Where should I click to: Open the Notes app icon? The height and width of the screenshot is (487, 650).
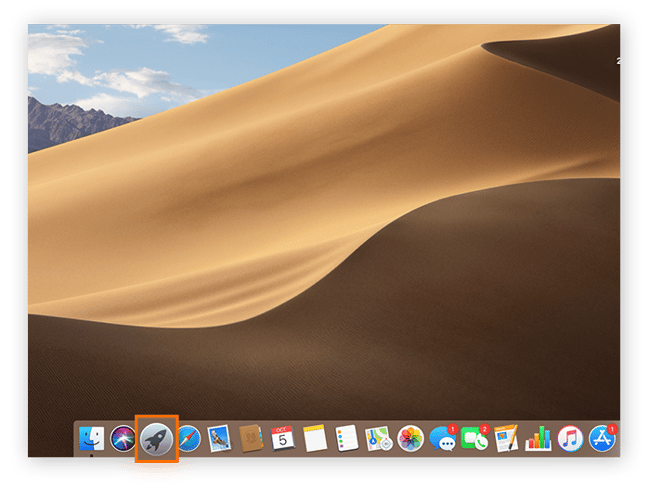point(315,439)
